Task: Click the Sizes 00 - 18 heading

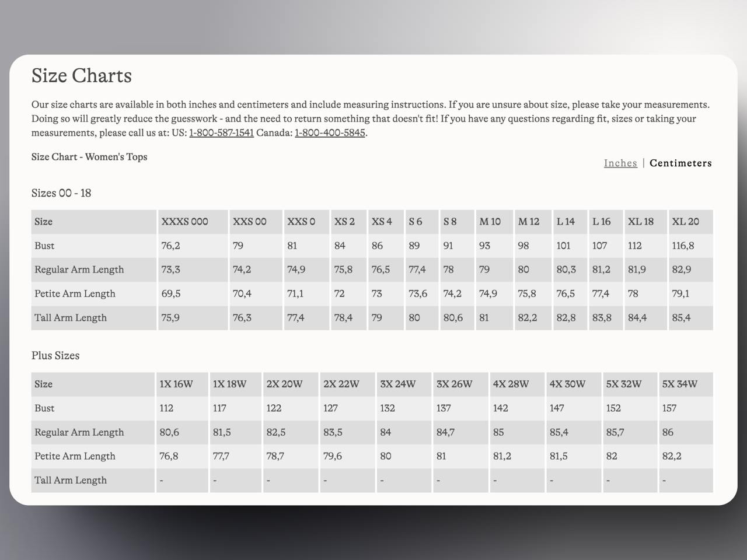Action: click(61, 193)
